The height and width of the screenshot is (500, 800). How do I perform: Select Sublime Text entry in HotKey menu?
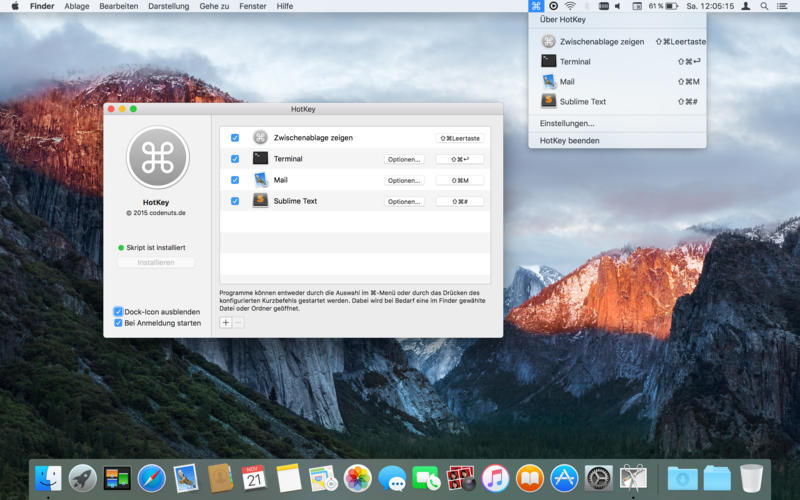tap(617, 102)
